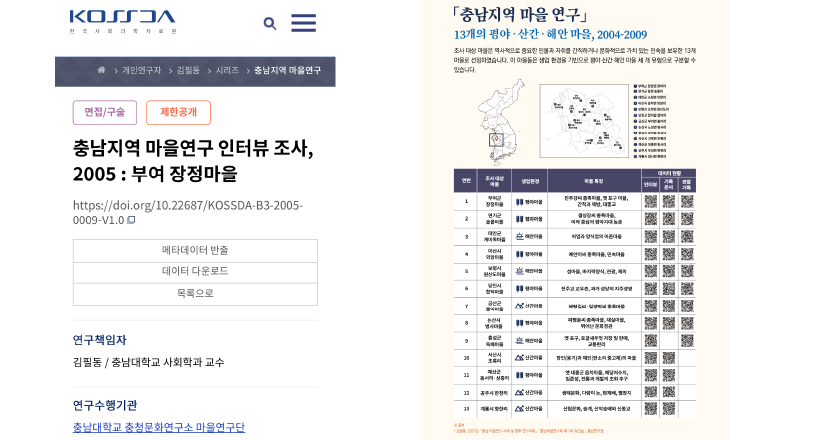820x440 pixels.
Task: Click row 11 plain-village (평야마을) icon
Action: coord(519,375)
